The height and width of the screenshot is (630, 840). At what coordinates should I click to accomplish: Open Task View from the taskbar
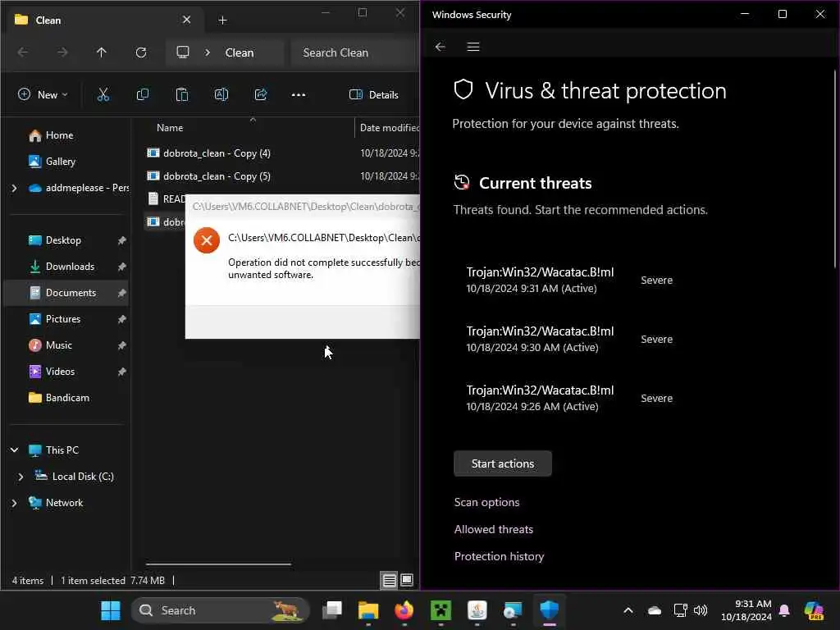[x=332, y=610]
